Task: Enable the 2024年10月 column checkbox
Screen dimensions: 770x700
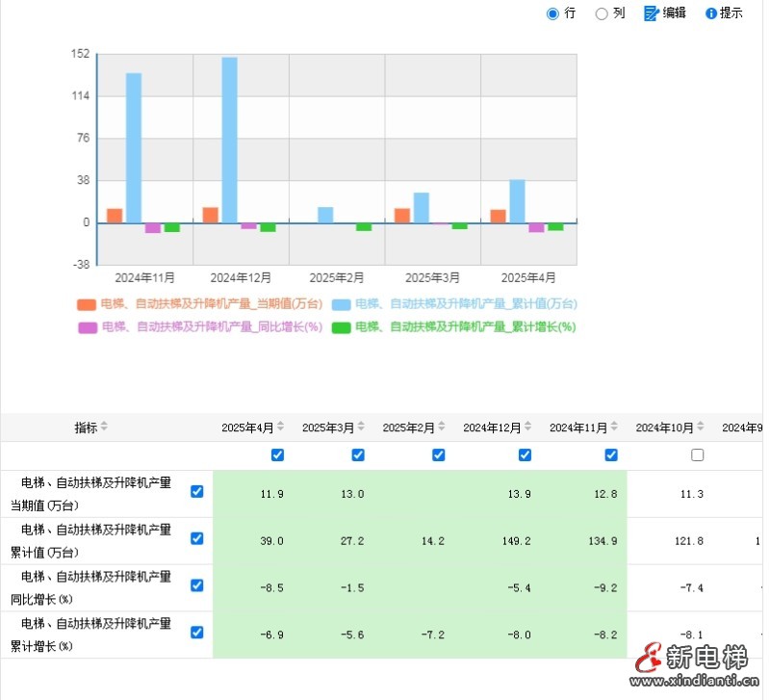Action: 698,454
